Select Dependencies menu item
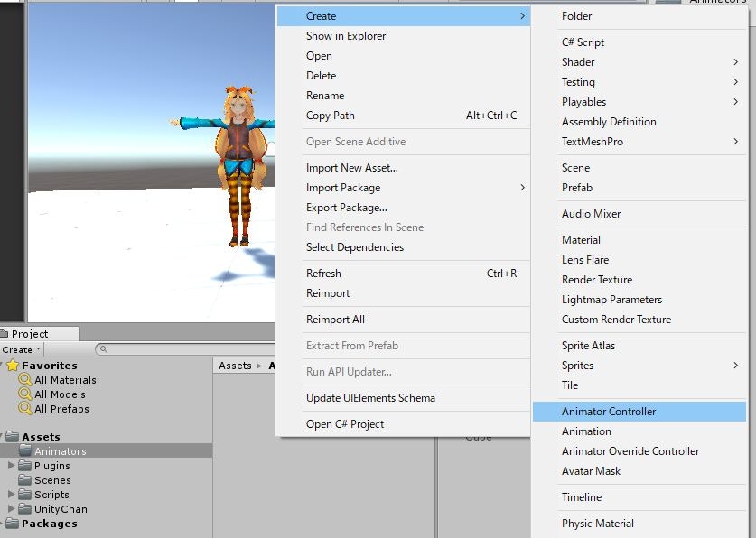Screen dimensions: 756x538 click(x=404, y=247)
